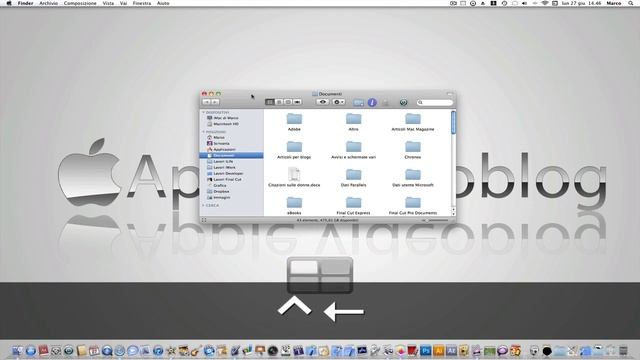This screenshot has width=640, height=360.
Task: Open Photoshop from the Dock
Action: click(426, 351)
